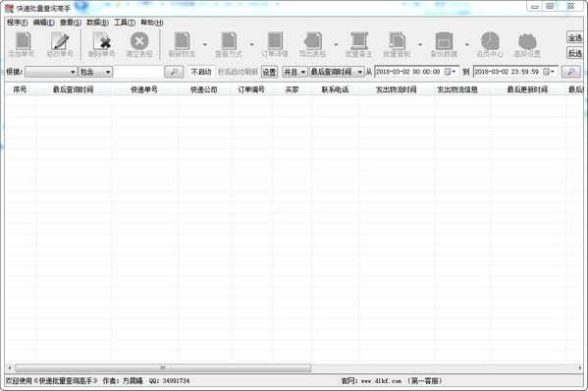Sort by the 买家 column header

click(x=293, y=89)
